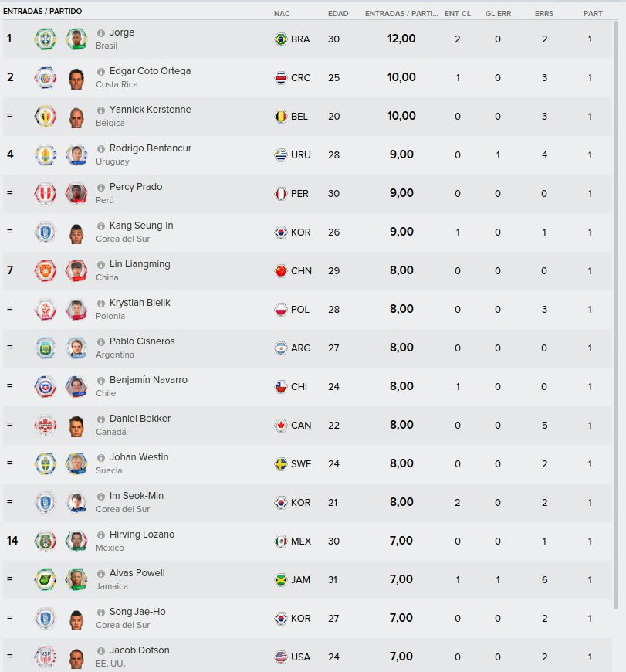Sort by ENTRADAS / PARTI... column header
The image size is (626, 672).
pos(401,14)
